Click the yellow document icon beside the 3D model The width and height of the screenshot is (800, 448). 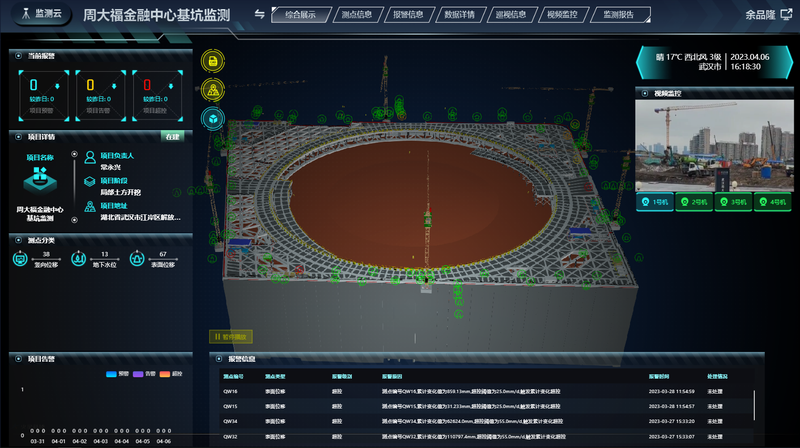[213, 62]
